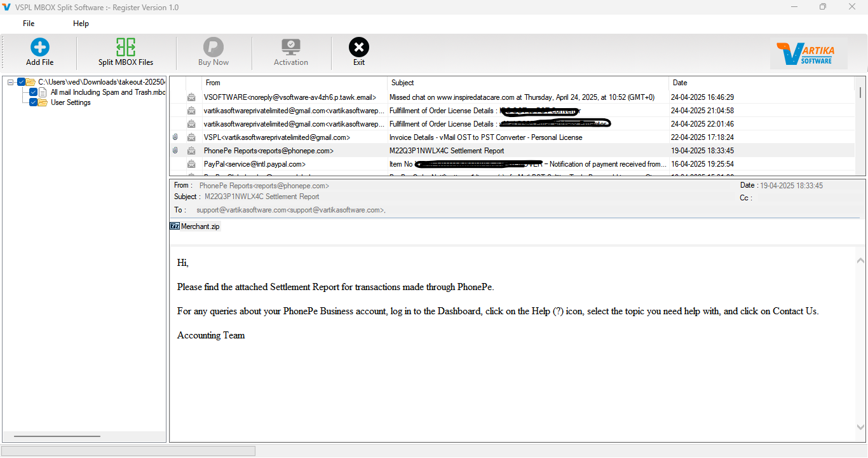Image resolution: width=868 pixels, height=458 pixels.
Task: Click envelope icon of PayPal service row
Action: (191, 164)
